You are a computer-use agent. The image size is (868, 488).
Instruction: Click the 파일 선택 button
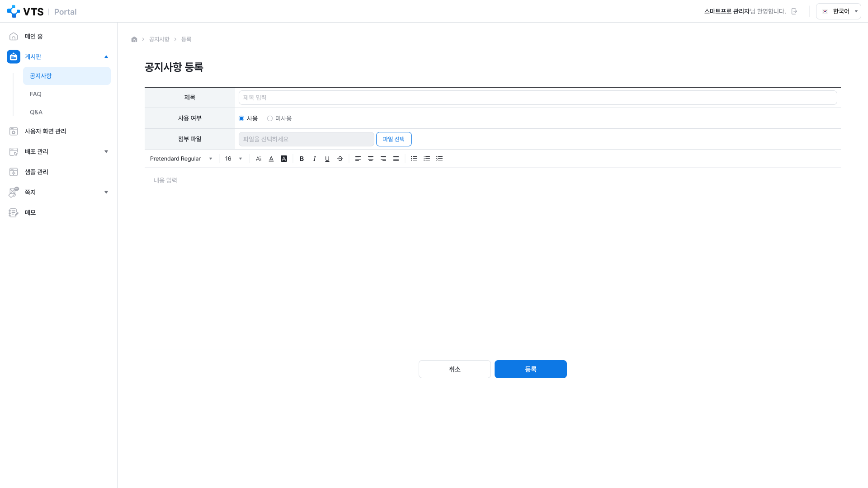[394, 139]
